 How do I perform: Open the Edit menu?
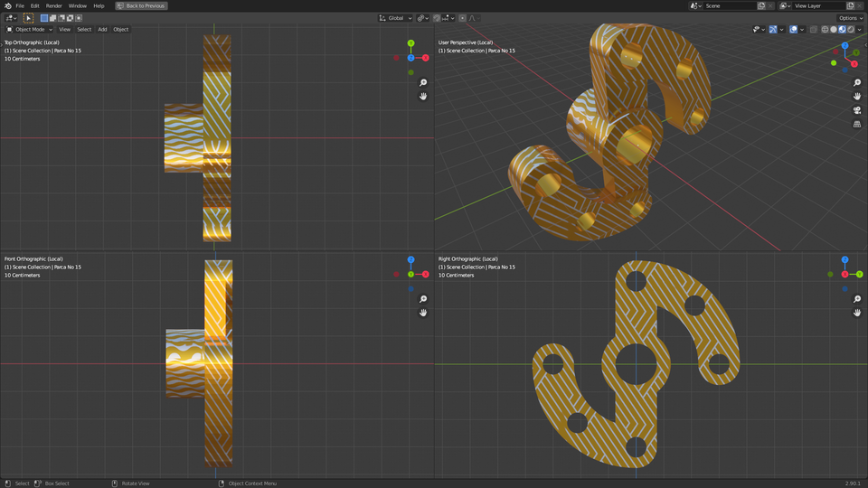tap(35, 5)
